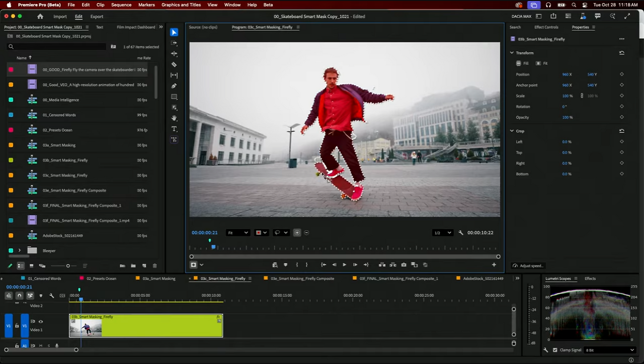Select the Type tool
The width and height of the screenshot is (644, 364).
pyautogui.click(x=174, y=129)
